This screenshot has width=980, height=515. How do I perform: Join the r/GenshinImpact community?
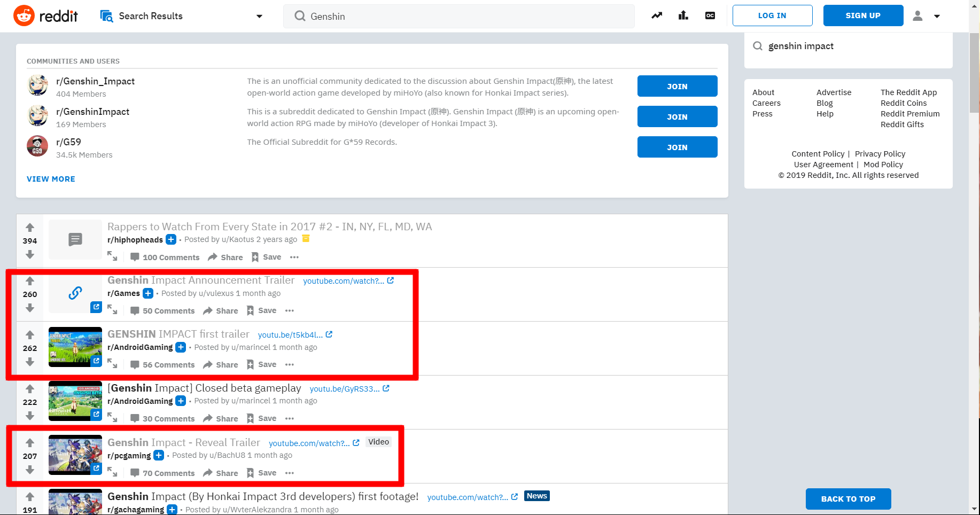point(677,116)
